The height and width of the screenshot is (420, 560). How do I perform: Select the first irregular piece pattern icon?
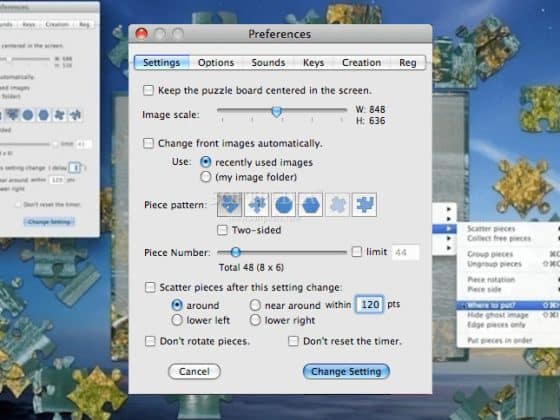[230, 205]
